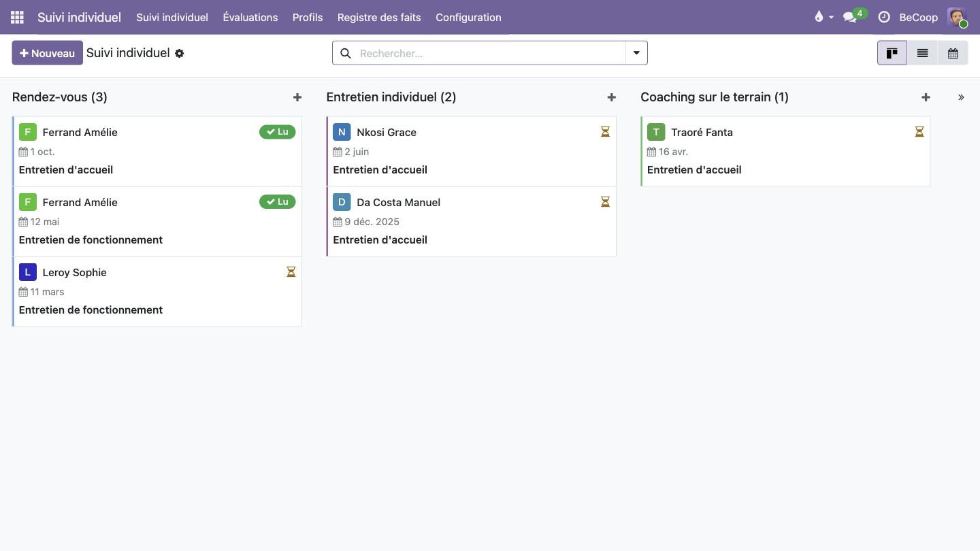
Task: Open the Évaluations menu
Action: (x=250, y=17)
